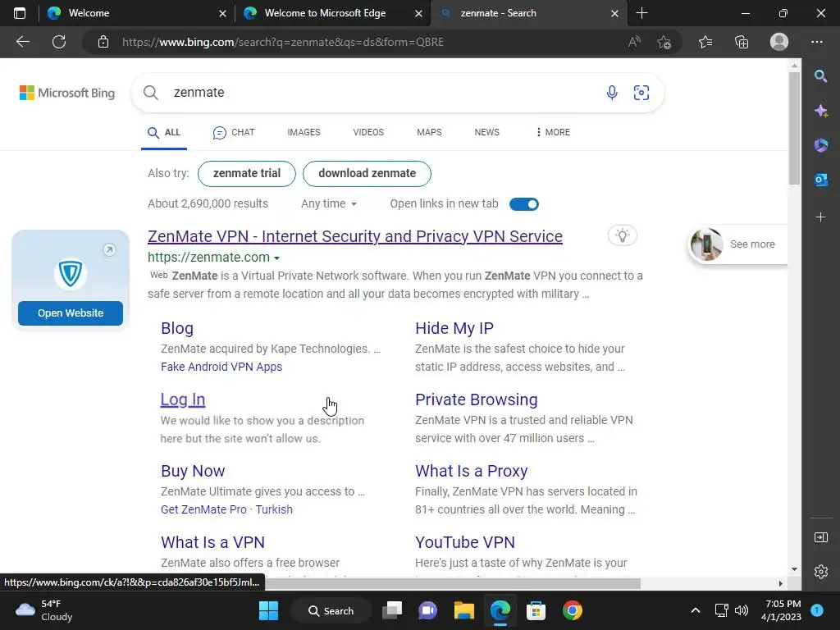Launch Google Chrome from taskbar
Viewport: 840px width, 630px height.
[572, 610]
